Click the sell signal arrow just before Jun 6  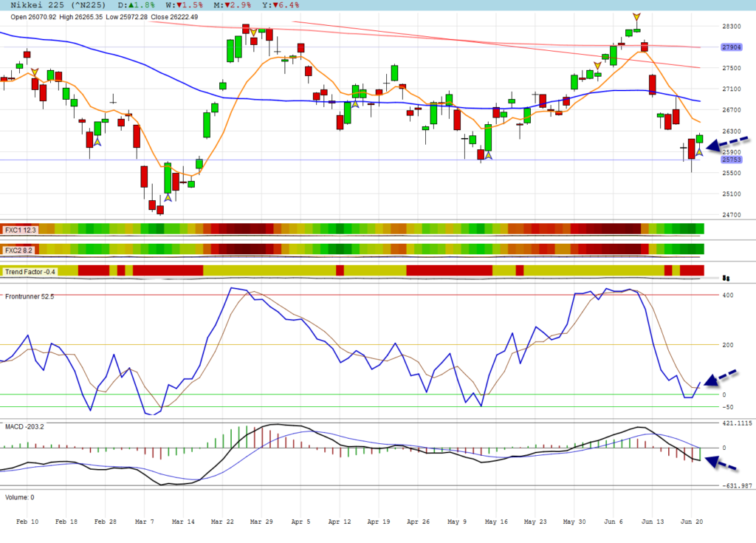tap(597, 66)
